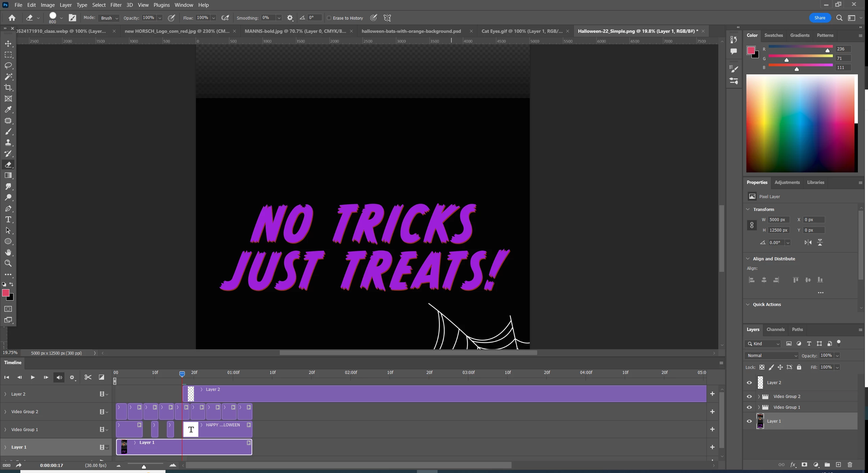Select the Eyedropper tool

8,110
